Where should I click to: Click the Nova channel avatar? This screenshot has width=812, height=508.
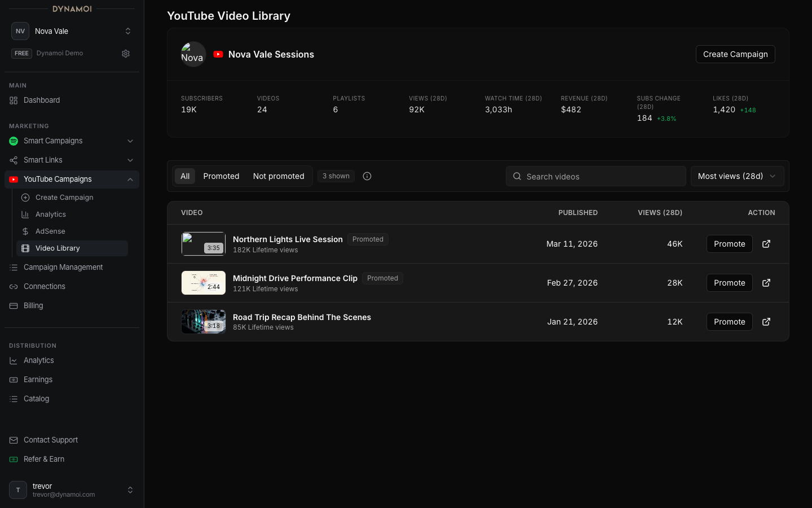(193, 54)
